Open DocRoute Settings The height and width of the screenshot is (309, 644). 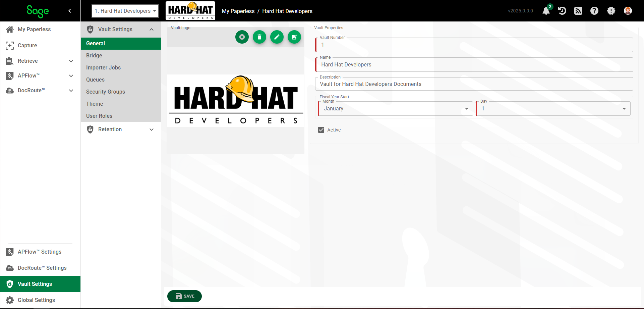(40, 268)
